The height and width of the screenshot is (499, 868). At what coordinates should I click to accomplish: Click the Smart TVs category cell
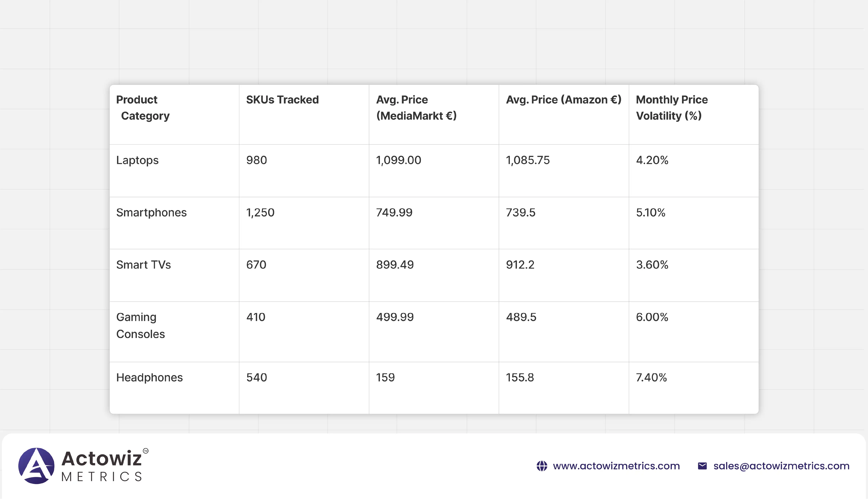coord(143,265)
